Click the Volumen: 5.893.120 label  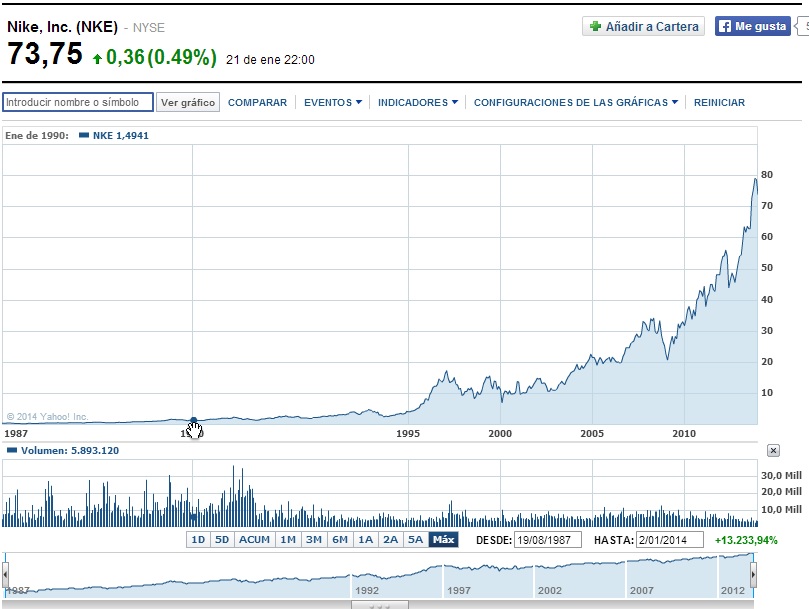[70, 451]
